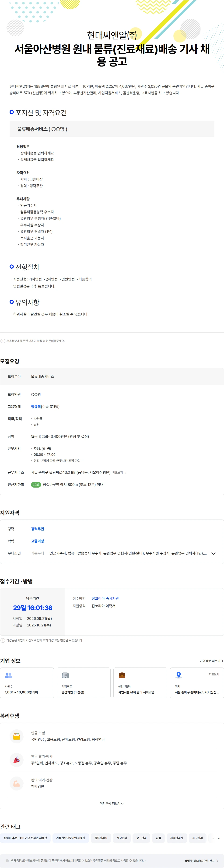Screen dimensions: 224x868
Task: Select the 물류관리자 tag
Action: coord(101,838)
